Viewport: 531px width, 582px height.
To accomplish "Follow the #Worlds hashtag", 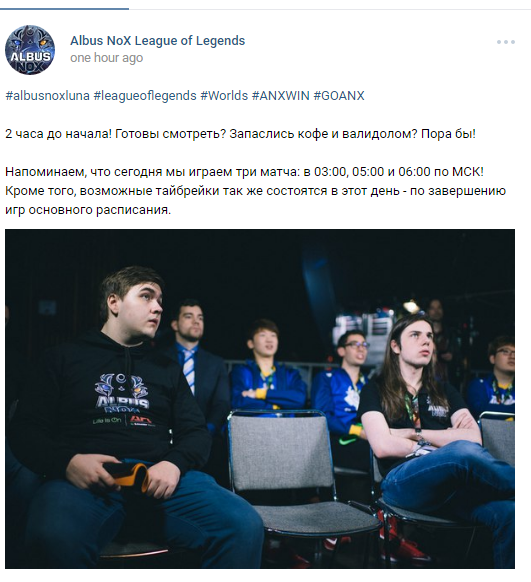I will 224,96.
